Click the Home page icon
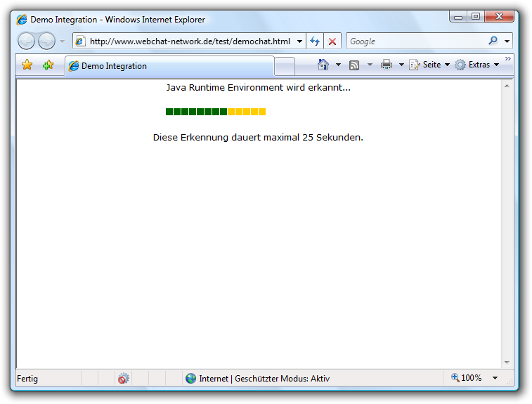 click(x=323, y=65)
